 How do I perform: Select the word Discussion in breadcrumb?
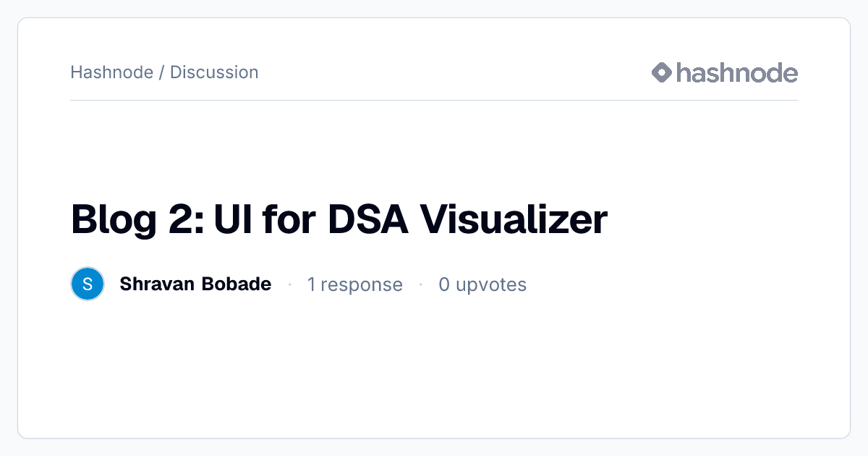pos(214,72)
